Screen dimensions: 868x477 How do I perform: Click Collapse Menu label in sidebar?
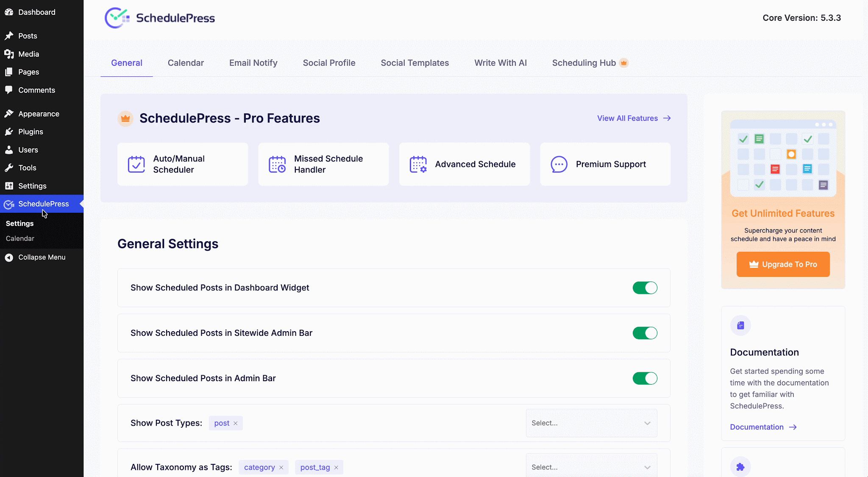click(x=42, y=257)
